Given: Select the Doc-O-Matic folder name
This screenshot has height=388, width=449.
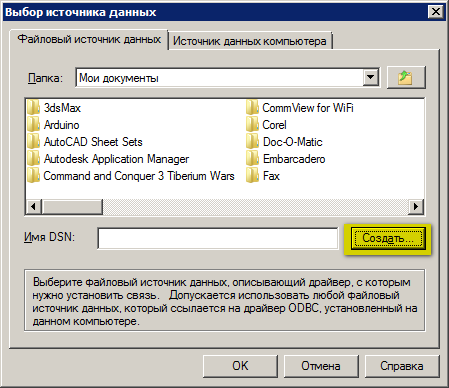Looking at the screenshot, I should (293, 142).
